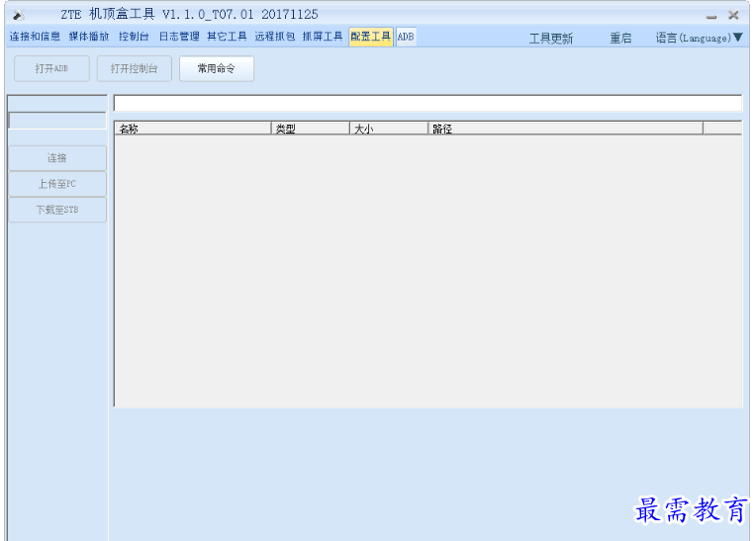Image resolution: width=756 pixels, height=541 pixels.
Task: Open the 常用命令 common commands button
Action: coord(217,68)
